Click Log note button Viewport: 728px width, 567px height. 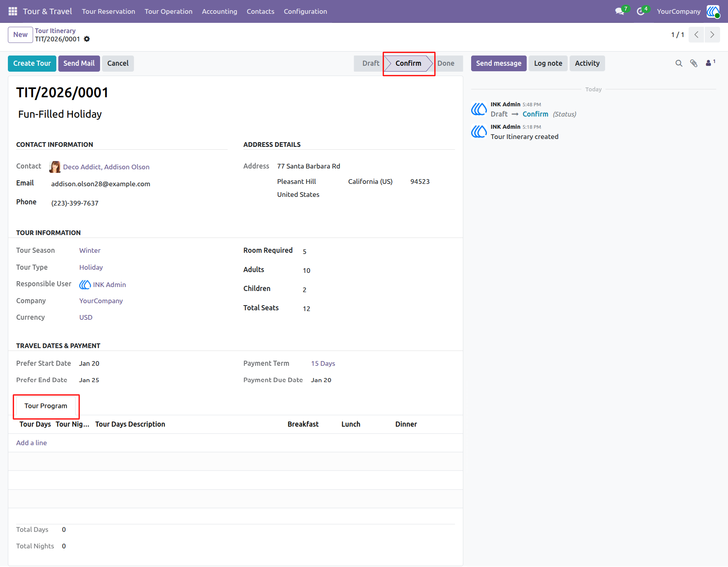pyautogui.click(x=548, y=63)
